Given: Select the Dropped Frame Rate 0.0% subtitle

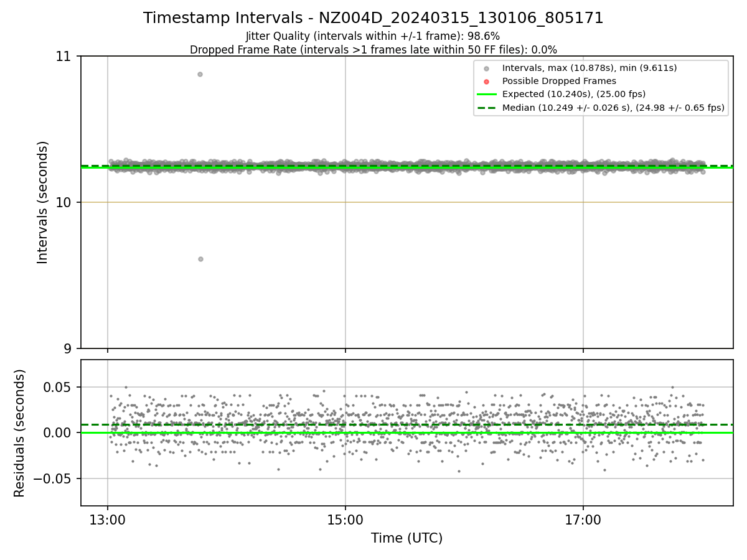Looking at the screenshot, I should (x=374, y=50).
